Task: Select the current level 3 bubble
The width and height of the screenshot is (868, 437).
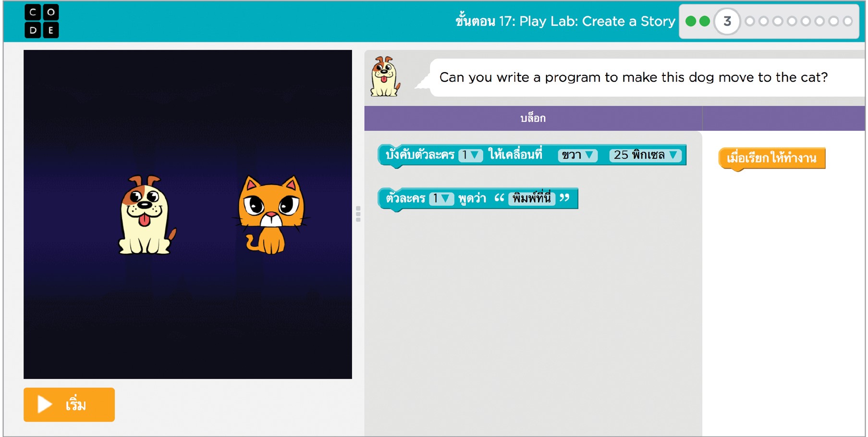Action: [727, 21]
